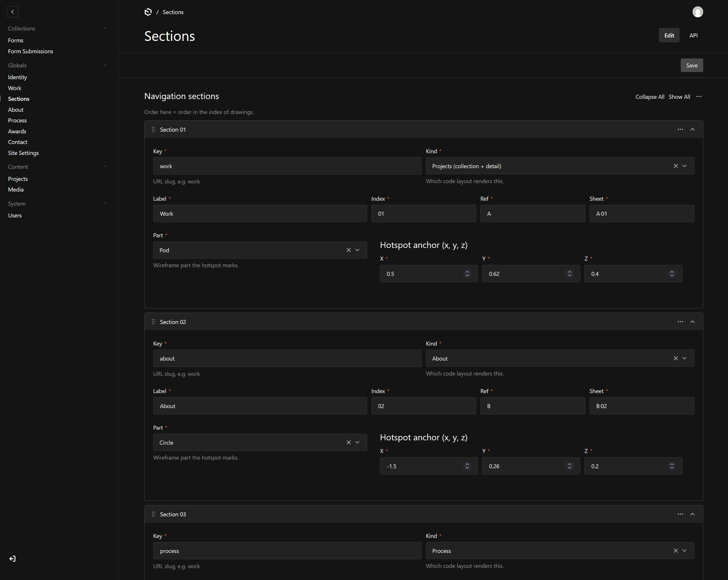
Task: Focus Sheet field containing B-02
Action: 642,406
